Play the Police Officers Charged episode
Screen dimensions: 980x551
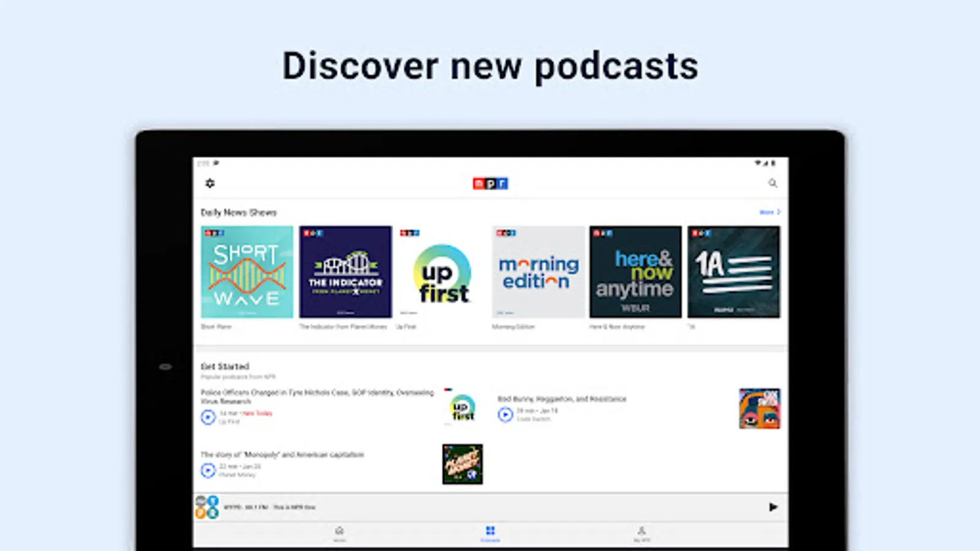click(208, 417)
